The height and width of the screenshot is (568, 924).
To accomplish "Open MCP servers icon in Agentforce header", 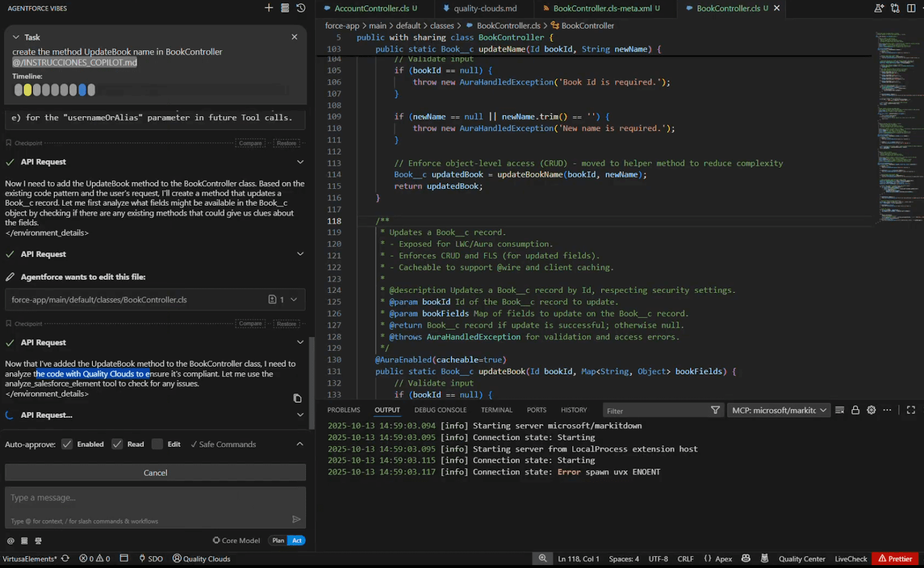I will tap(285, 8).
